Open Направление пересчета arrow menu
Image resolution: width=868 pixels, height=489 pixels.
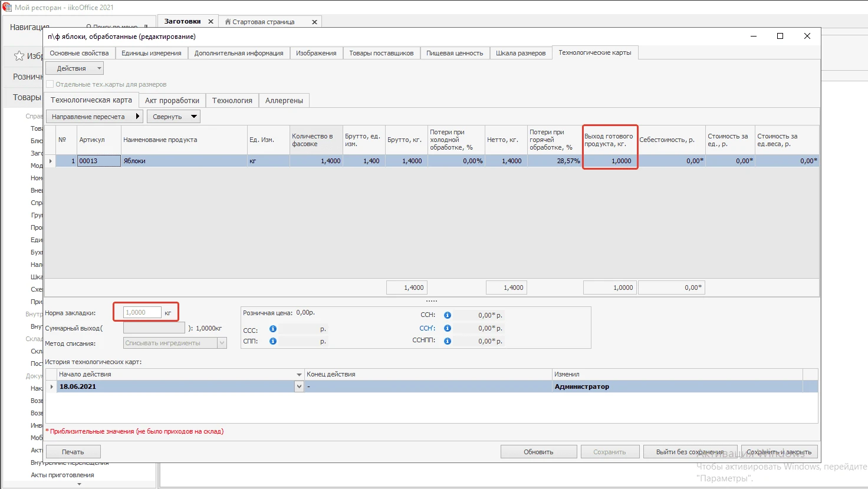click(138, 117)
